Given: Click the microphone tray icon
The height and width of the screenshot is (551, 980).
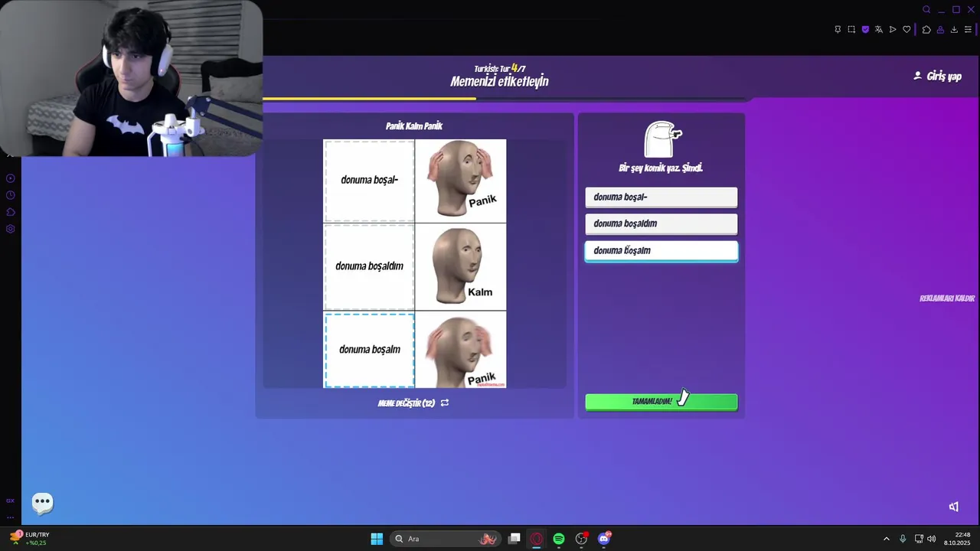Looking at the screenshot, I should coord(903,539).
